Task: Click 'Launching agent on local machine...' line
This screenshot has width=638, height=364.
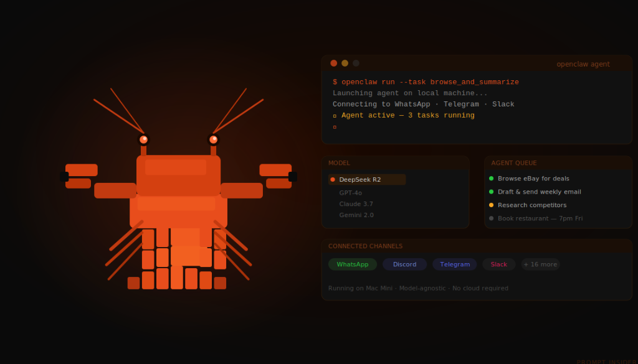Action: click(410, 93)
